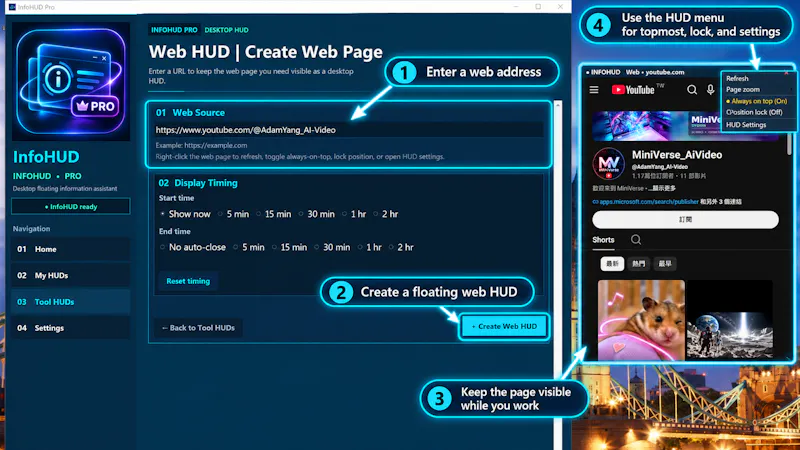Click the DESKTOP HUD breadcrumb label
The width and height of the screenshot is (800, 450).
[227, 30]
